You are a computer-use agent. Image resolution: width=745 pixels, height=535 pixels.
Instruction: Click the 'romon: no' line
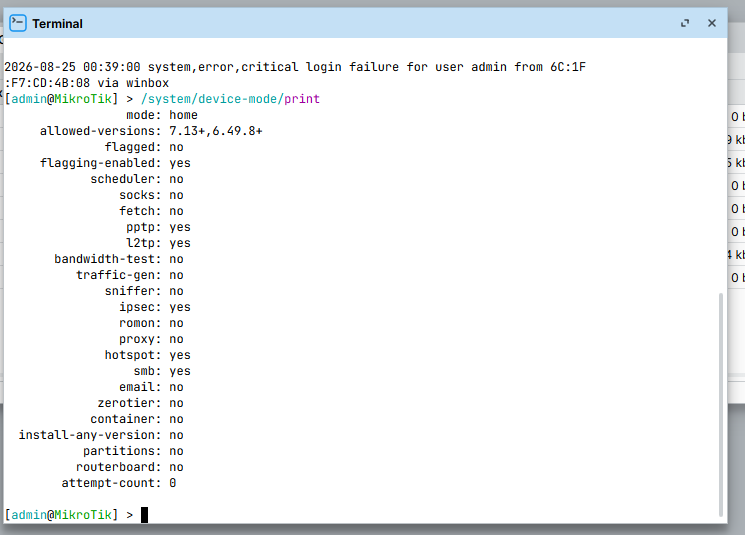151,323
